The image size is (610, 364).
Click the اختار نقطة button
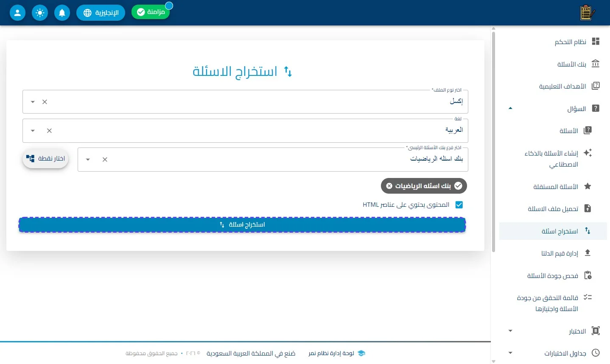click(x=45, y=158)
